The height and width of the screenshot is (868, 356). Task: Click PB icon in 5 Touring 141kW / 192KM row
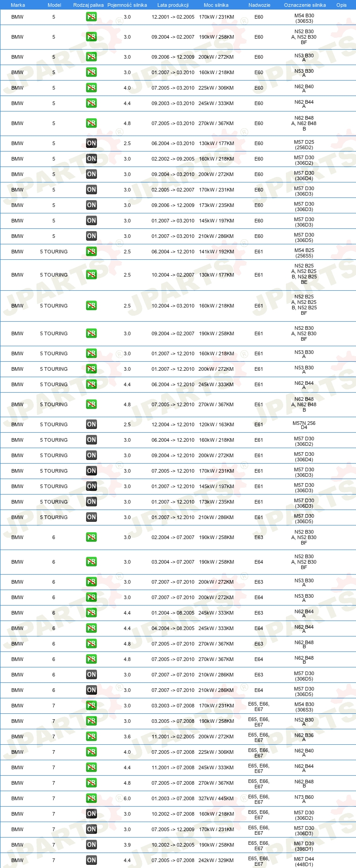point(91,252)
